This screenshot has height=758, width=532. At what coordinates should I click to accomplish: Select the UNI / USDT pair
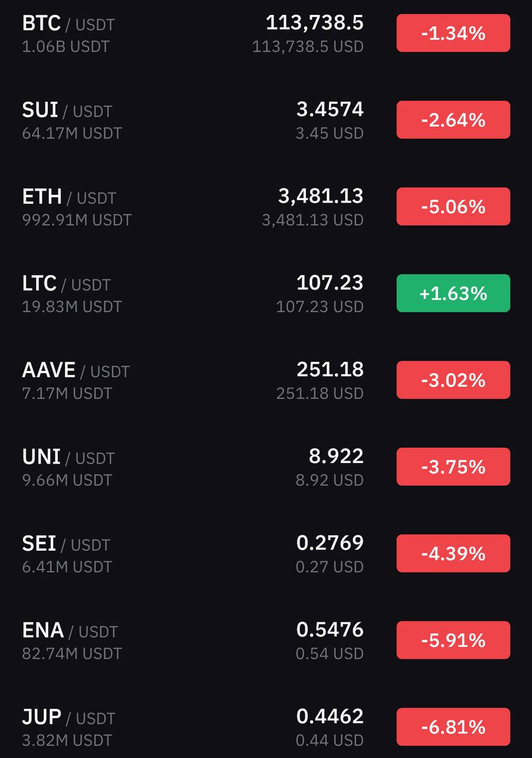point(266,467)
